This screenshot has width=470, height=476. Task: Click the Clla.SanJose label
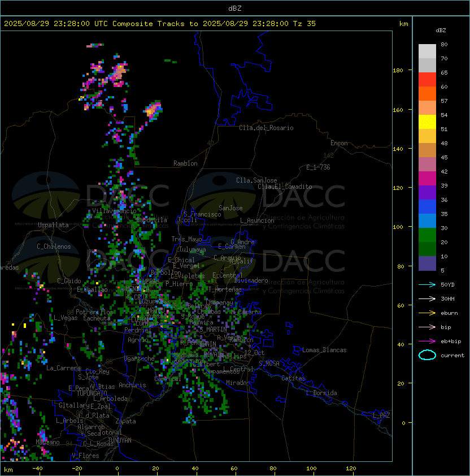(256, 180)
